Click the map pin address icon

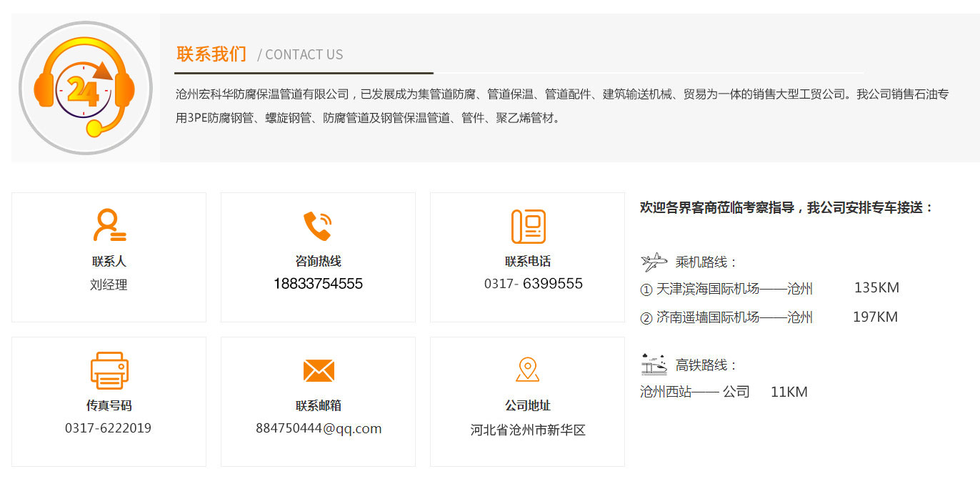click(x=528, y=370)
